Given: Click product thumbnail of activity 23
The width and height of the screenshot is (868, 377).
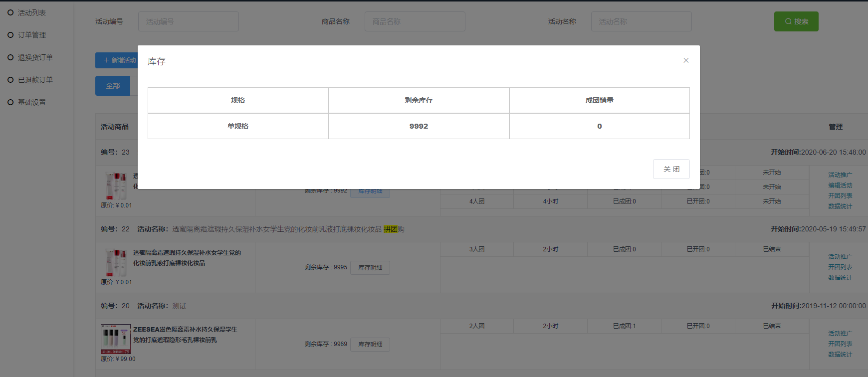Looking at the screenshot, I should (x=116, y=186).
